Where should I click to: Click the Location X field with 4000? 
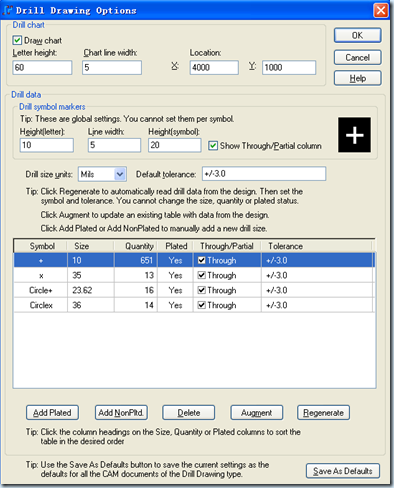coord(214,68)
